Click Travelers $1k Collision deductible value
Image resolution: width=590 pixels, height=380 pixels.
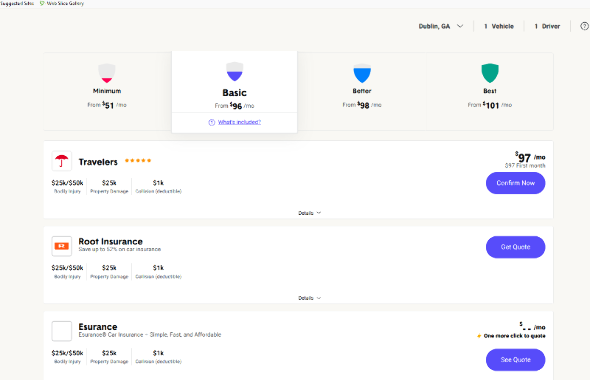[158, 183]
